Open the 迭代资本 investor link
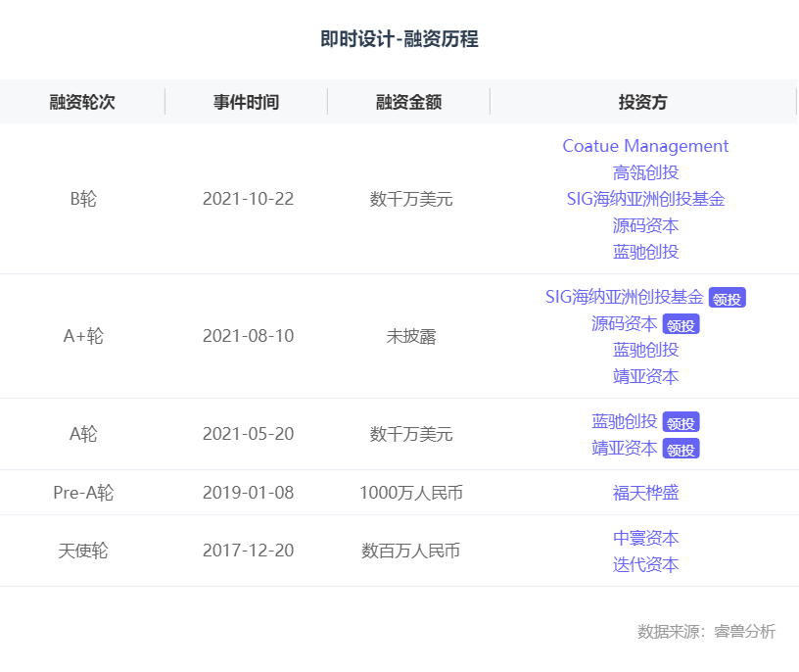The height and width of the screenshot is (672, 799). coord(645,564)
